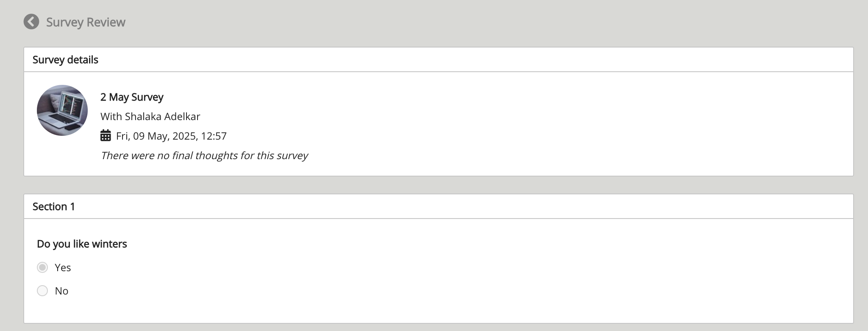Click the Survey details panel area
Screen dimensions: 868x331
pyautogui.click(x=424, y=123)
